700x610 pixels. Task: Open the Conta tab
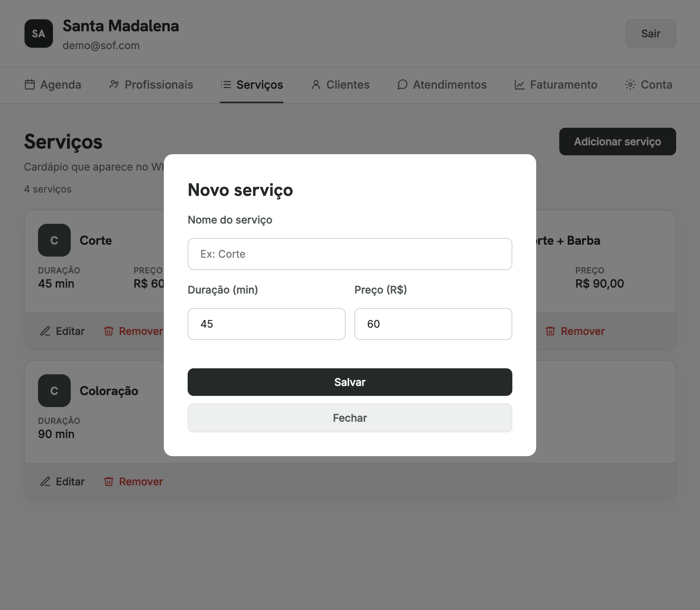click(x=649, y=85)
